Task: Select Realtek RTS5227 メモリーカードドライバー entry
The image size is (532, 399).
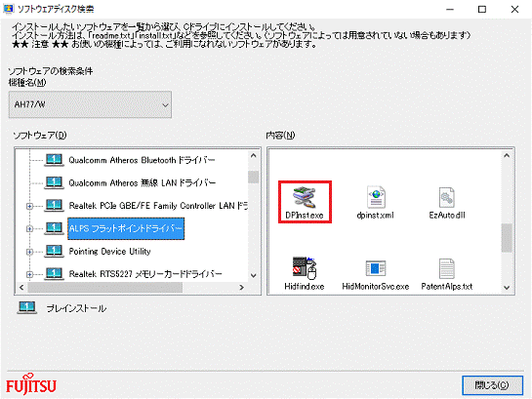Action: click(x=145, y=273)
